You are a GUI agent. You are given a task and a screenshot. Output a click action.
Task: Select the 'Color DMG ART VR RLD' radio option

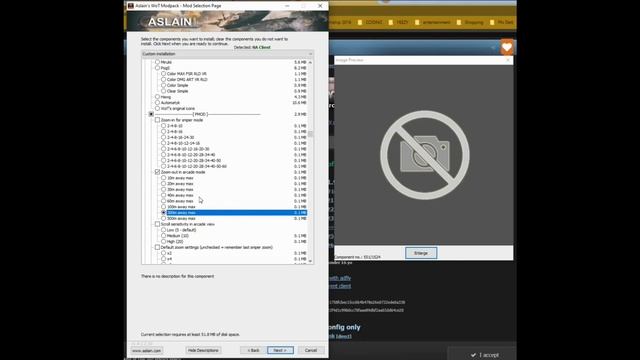click(x=163, y=80)
